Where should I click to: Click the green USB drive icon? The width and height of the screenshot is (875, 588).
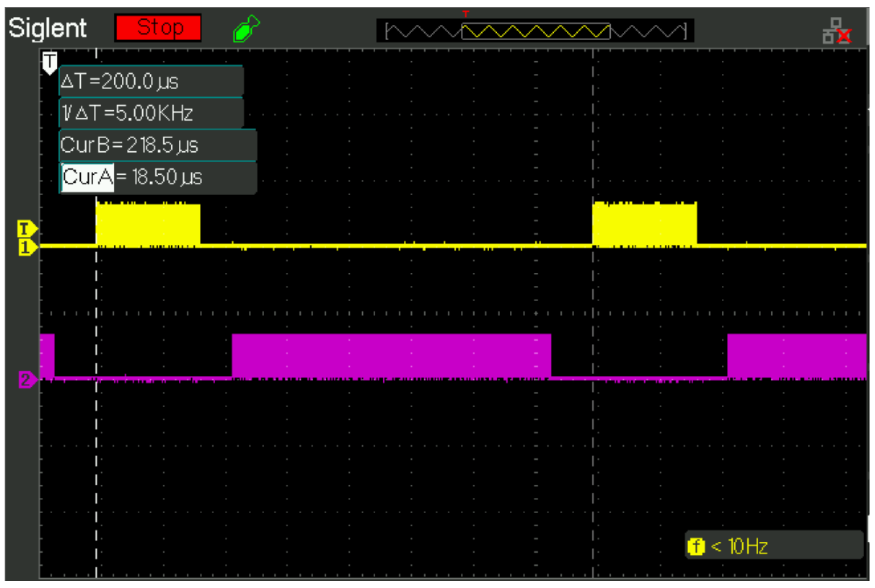(x=246, y=28)
